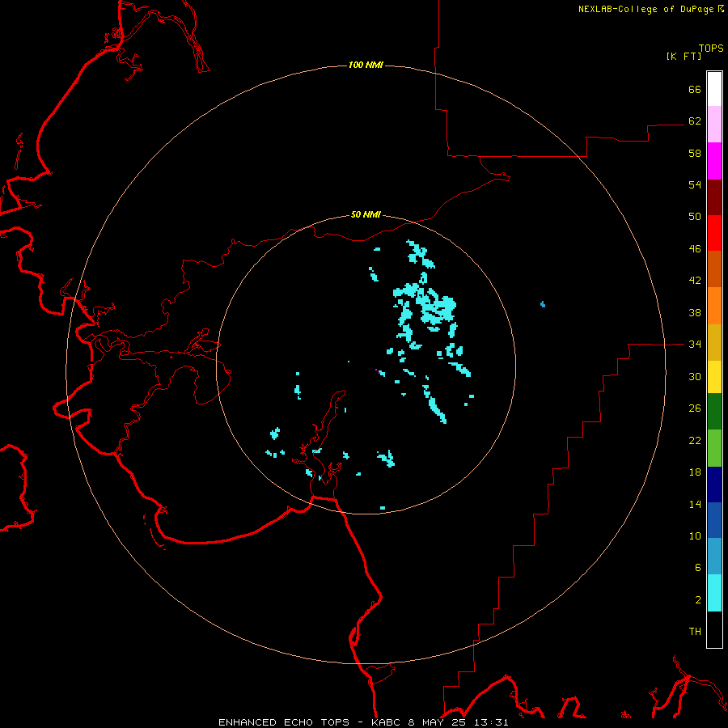Click the dark green legend swatch
The image size is (728, 728).
714,412
